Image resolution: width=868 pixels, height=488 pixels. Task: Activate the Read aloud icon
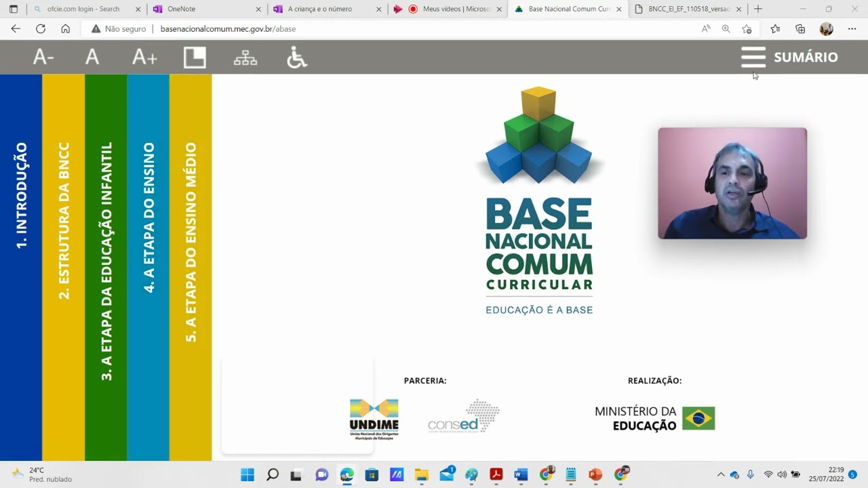(x=706, y=28)
